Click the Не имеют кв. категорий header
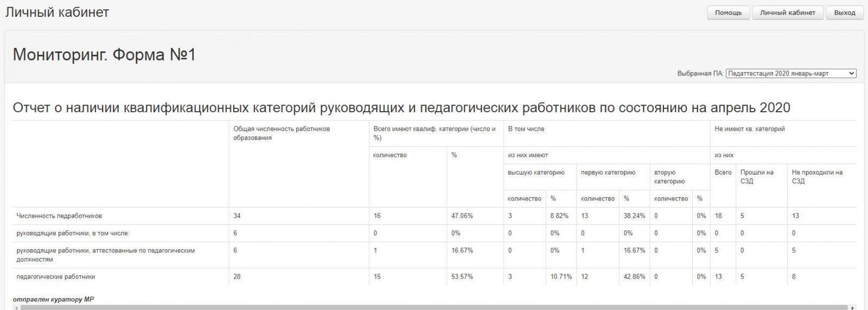Image resolution: width=868 pixels, height=310 pixels. pyautogui.click(x=749, y=129)
